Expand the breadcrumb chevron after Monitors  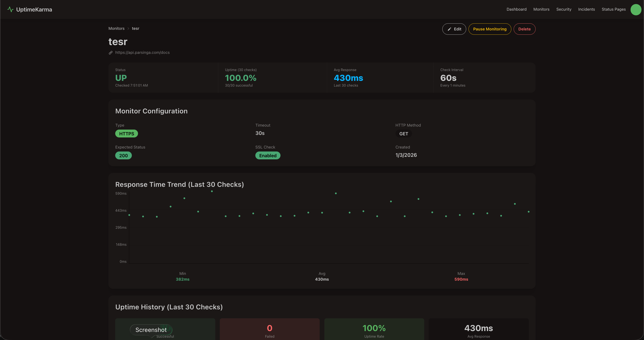pos(128,29)
